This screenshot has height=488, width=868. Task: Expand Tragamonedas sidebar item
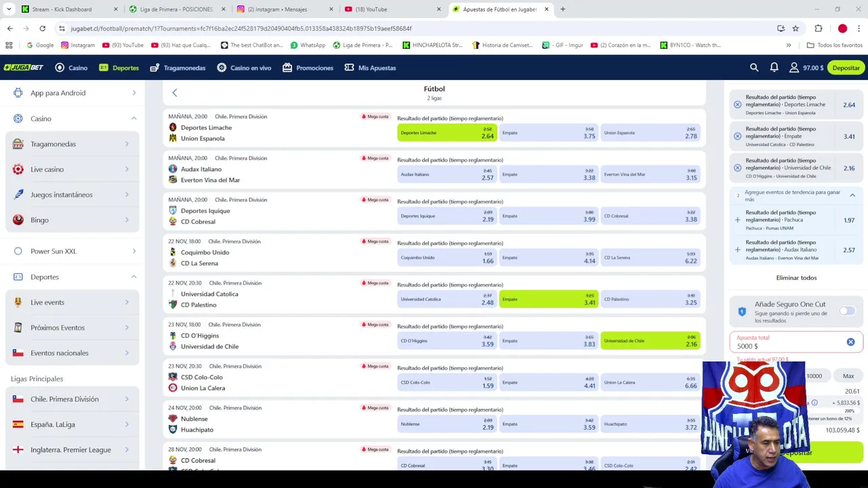(x=127, y=144)
